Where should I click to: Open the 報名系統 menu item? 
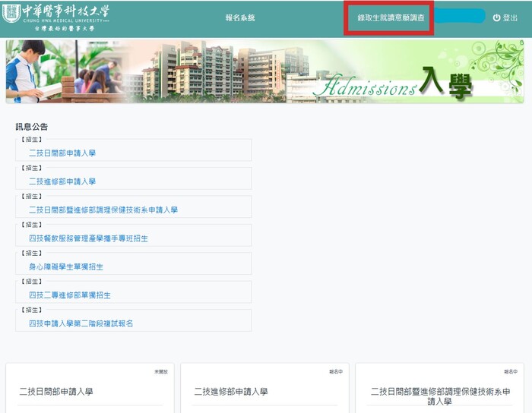pos(240,18)
